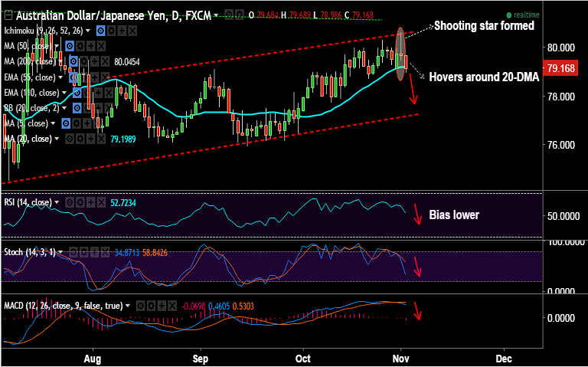Expand MA (5, close) dropdown arrow
The width and height of the screenshot is (588, 367).
(54, 123)
